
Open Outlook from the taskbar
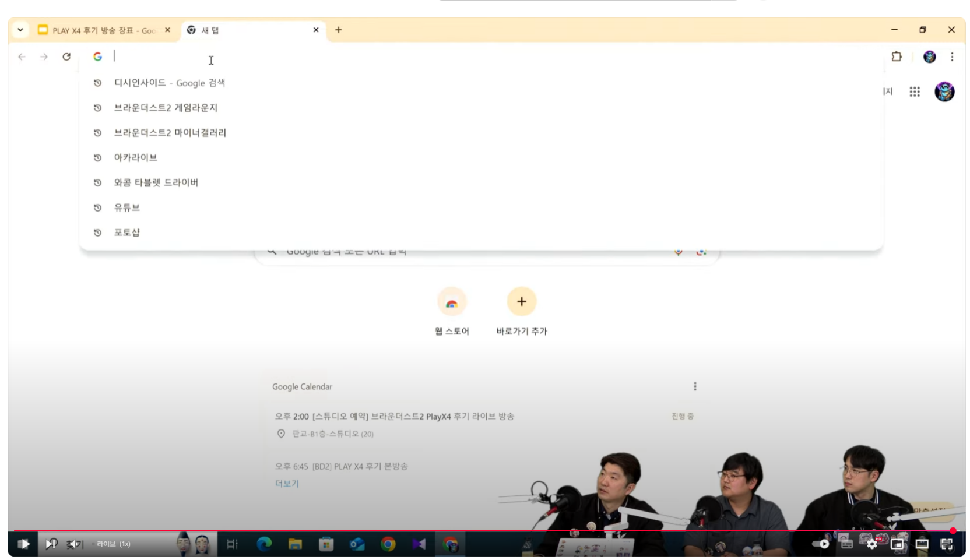(357, 544)
